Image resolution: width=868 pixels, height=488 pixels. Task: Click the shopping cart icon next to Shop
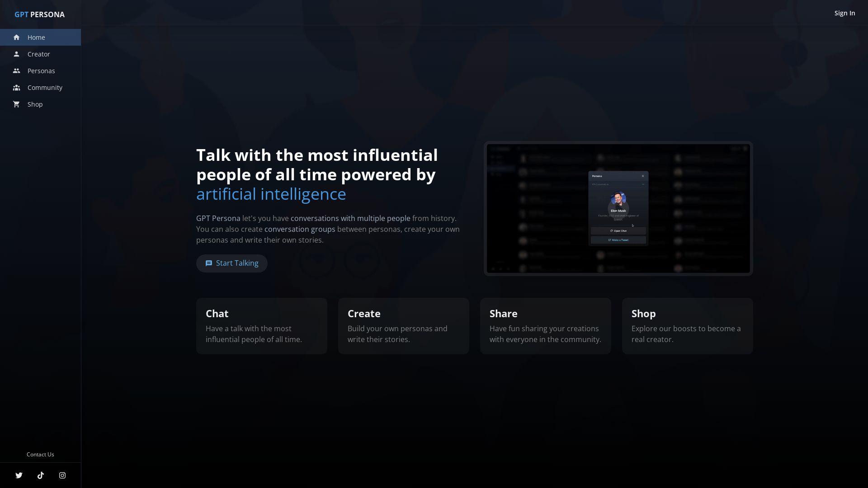click(x=17, y=104)
